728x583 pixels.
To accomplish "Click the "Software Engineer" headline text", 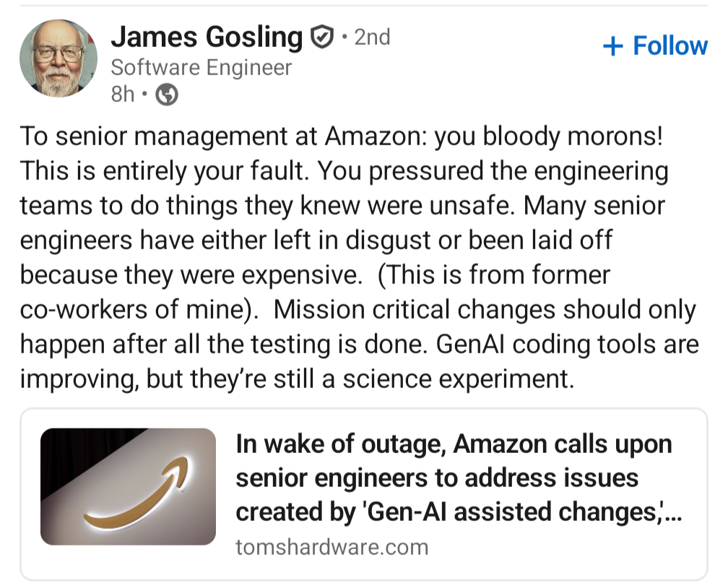I will coord(201,68).
